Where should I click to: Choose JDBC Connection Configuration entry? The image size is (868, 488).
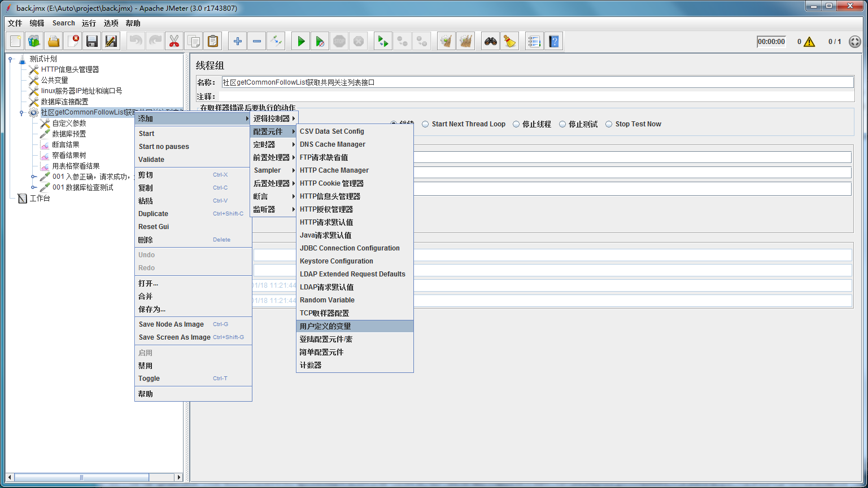pos(355,248)
